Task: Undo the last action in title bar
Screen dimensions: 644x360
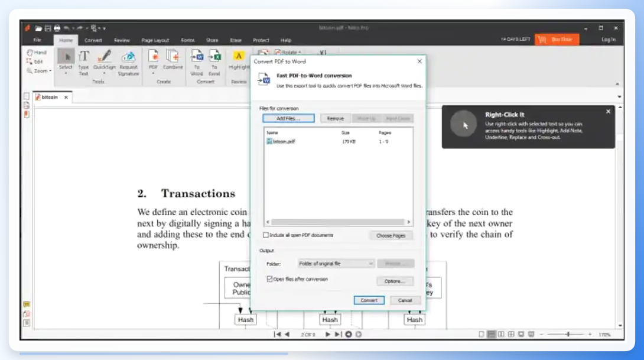Action: [x=67, y=28]
